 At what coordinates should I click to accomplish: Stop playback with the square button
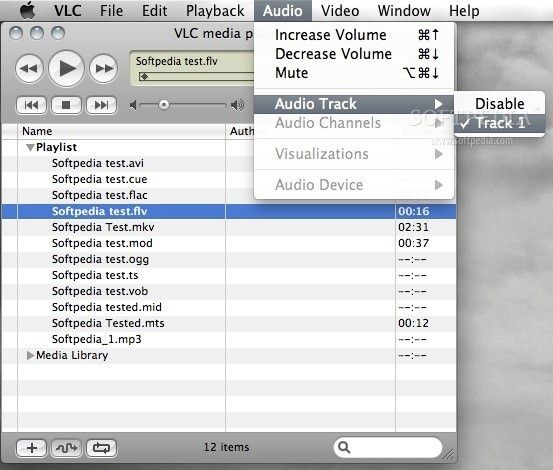[66, 105]
